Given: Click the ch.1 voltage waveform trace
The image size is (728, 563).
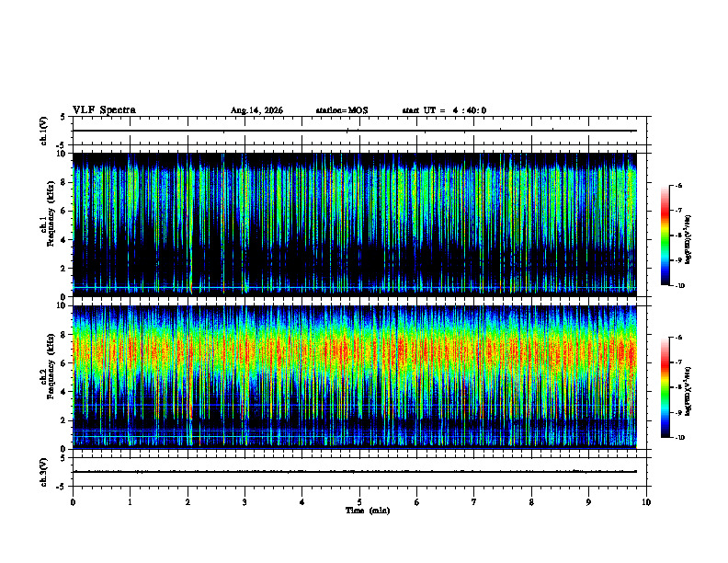Looking at the screenshot, I should (355, 131).
